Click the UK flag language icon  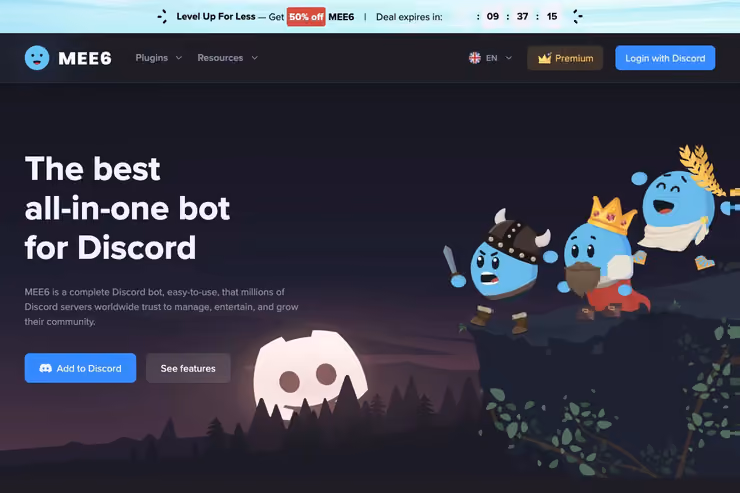475,58
